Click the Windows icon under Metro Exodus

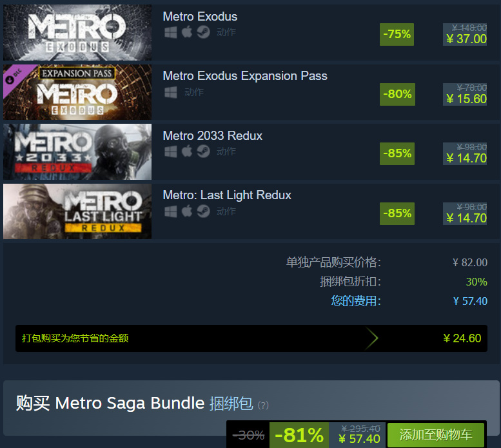170,33
